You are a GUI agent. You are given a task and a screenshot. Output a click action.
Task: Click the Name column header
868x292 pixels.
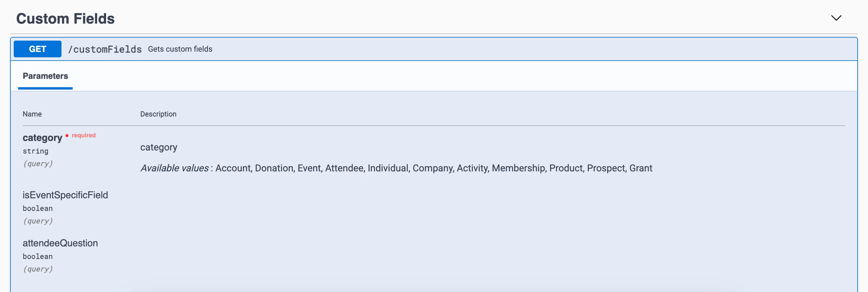click(x=32, y=114)
